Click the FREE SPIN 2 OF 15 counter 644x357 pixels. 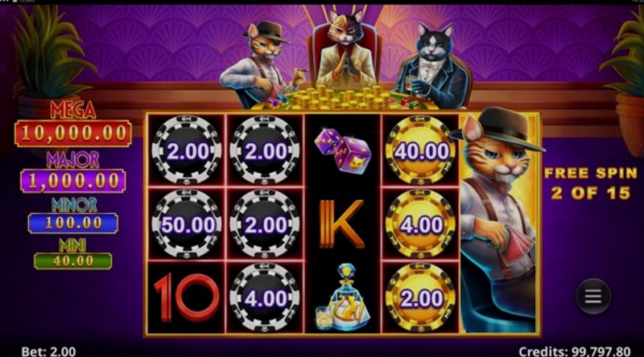pos(591,183)
